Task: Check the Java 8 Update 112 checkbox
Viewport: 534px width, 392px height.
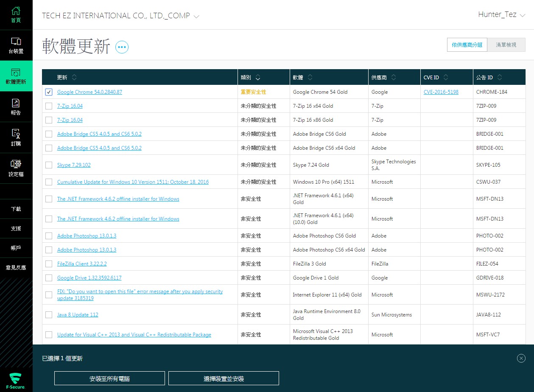Action: [x=49, y=315]
